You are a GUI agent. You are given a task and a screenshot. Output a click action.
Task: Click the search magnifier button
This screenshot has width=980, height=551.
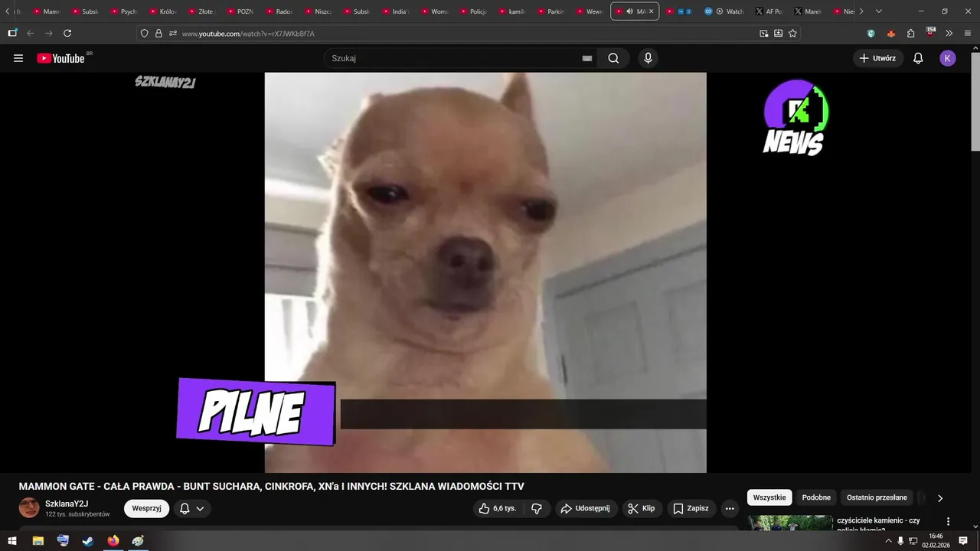click(613, 58)
